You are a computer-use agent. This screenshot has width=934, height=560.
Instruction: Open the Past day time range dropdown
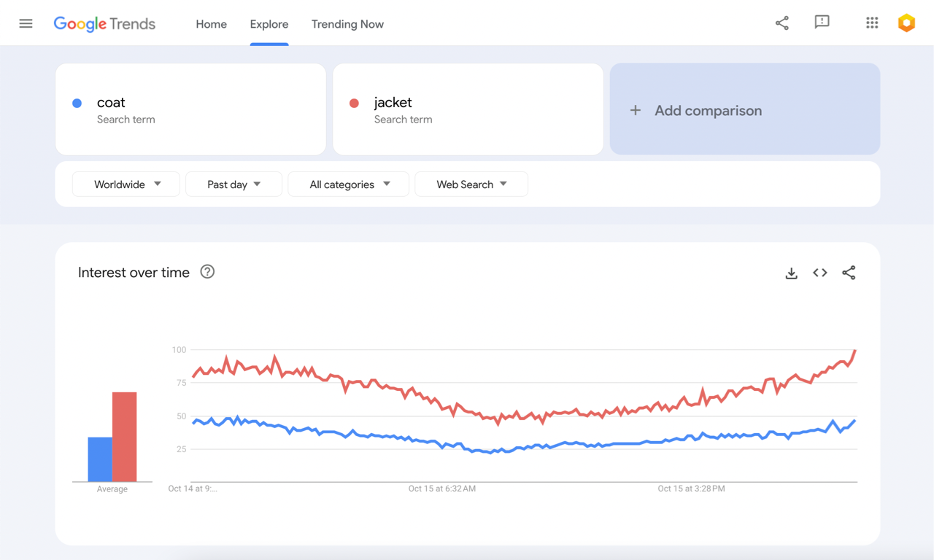233,184
